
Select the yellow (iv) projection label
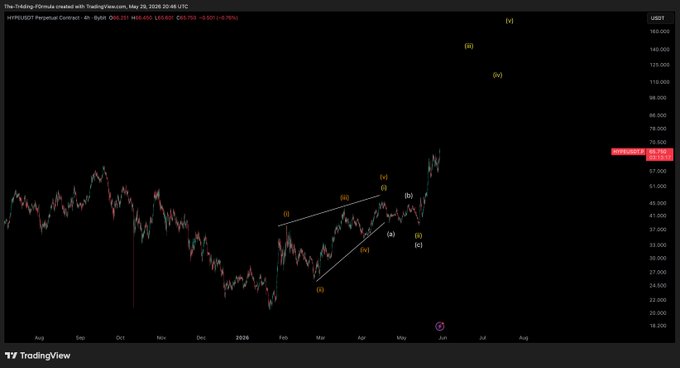pyautogui.click(x=497, y=75)
